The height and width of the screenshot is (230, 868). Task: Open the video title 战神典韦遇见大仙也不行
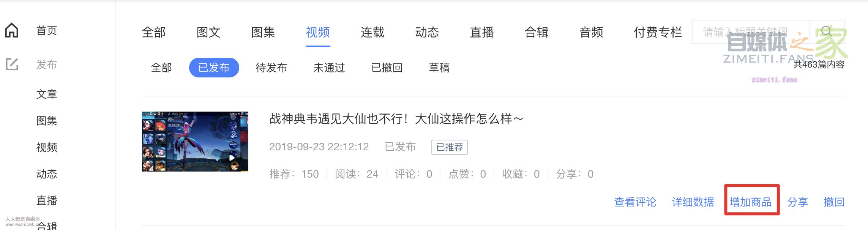pos(396,119)
